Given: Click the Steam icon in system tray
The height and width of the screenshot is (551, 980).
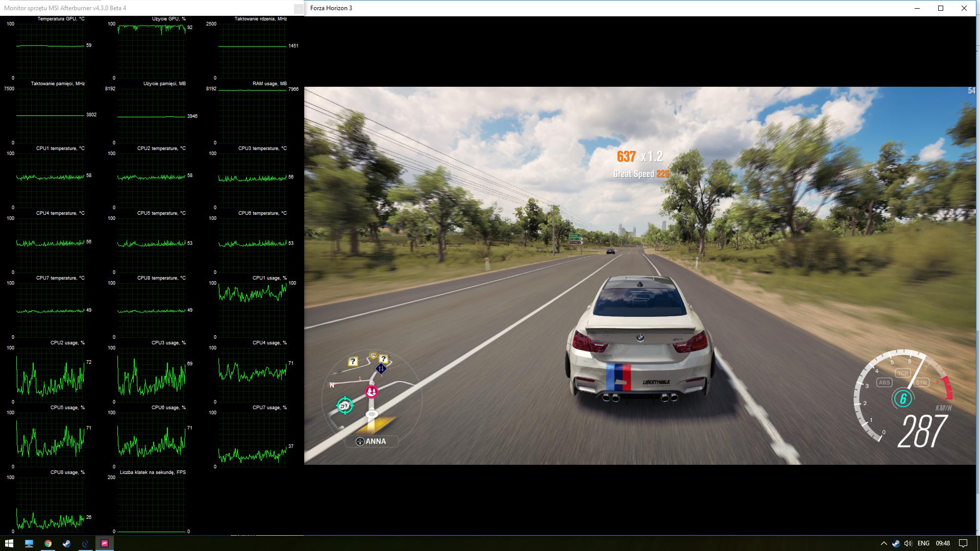Looking at the screenshot, I should point(896,543).
